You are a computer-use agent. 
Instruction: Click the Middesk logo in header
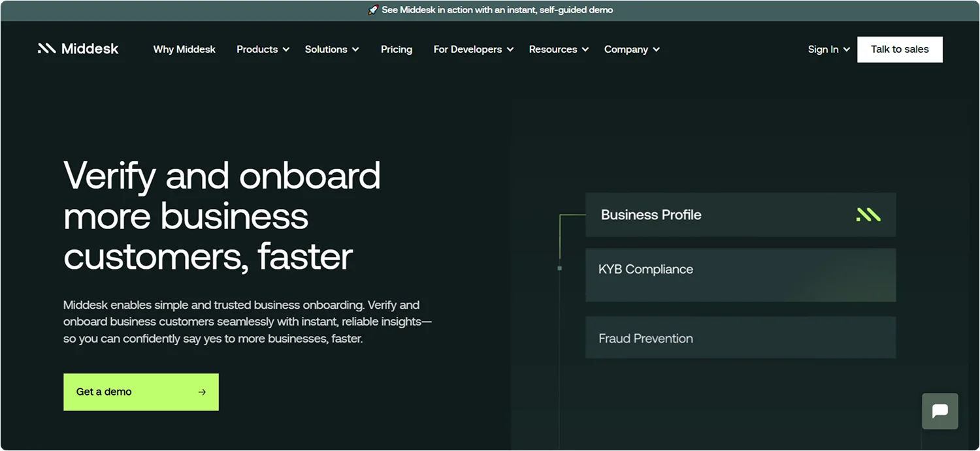78,49
